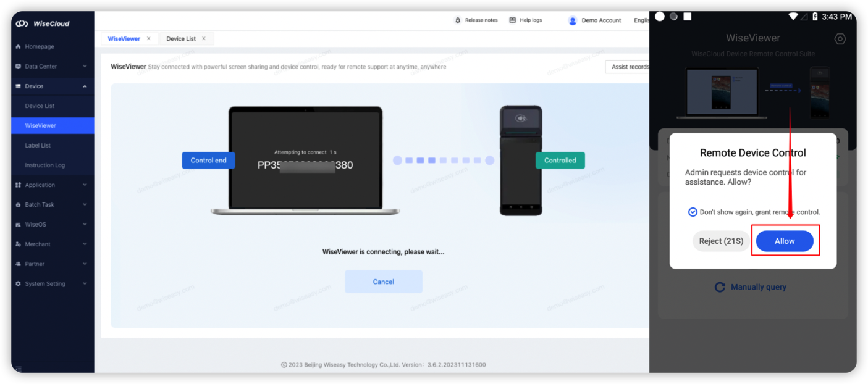Click the Release notes bell icon
This screenshot has height=384, width=868.
[x=458, y=20]
